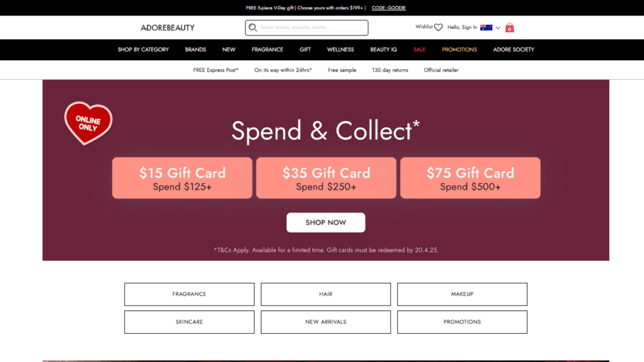Click the Shop Now button
The image size is (644, 362).
pos(326,223)
